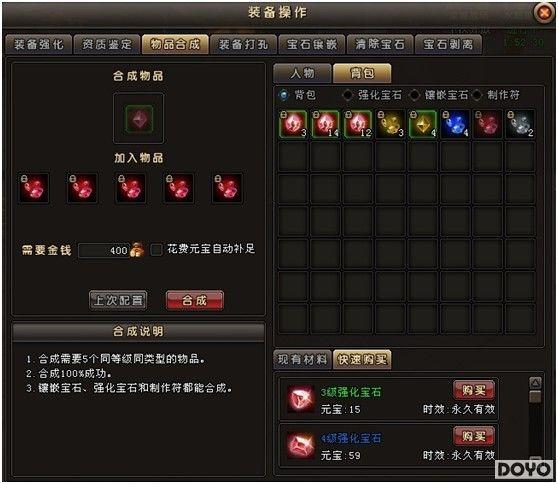Select the 镶嵌宝石 filter radio button
558x484 pixels.
point(414,95)
